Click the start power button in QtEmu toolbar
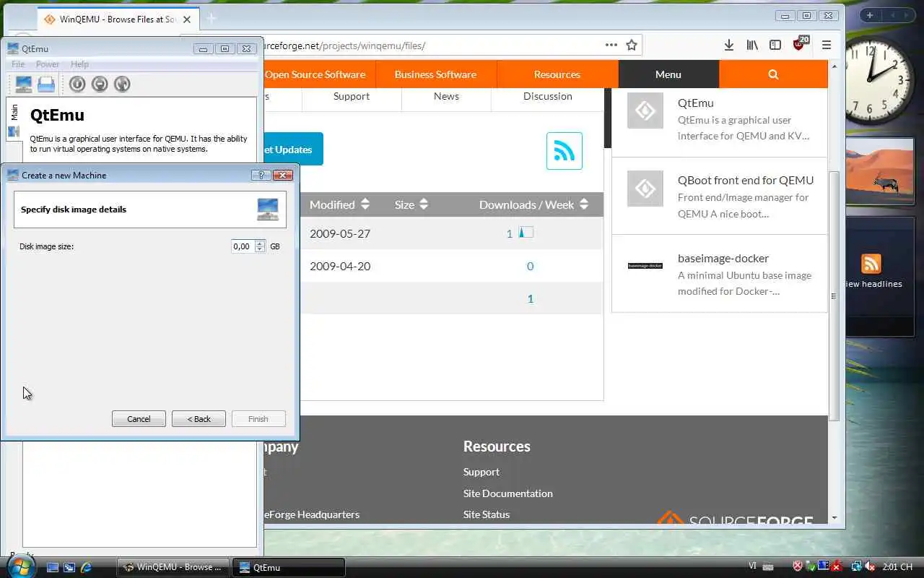The width and height of the screenshot is (924, 578). [x=77, y=84]
